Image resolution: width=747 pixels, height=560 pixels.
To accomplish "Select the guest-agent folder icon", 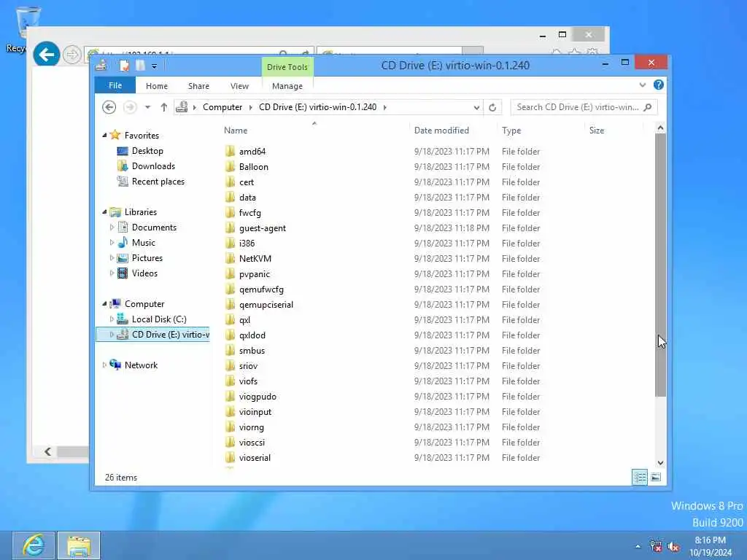I will click(x=230, y=227).
